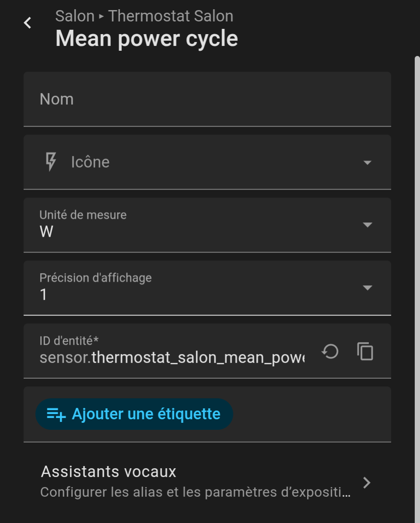
Task: Click the Salon breadcrumb text
Action: coord(75,16)
